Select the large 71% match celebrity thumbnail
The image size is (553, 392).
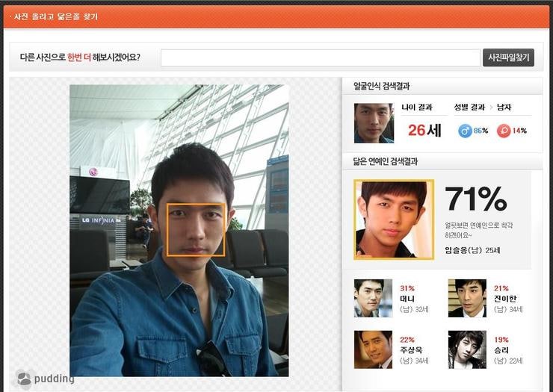pos(394,220)
